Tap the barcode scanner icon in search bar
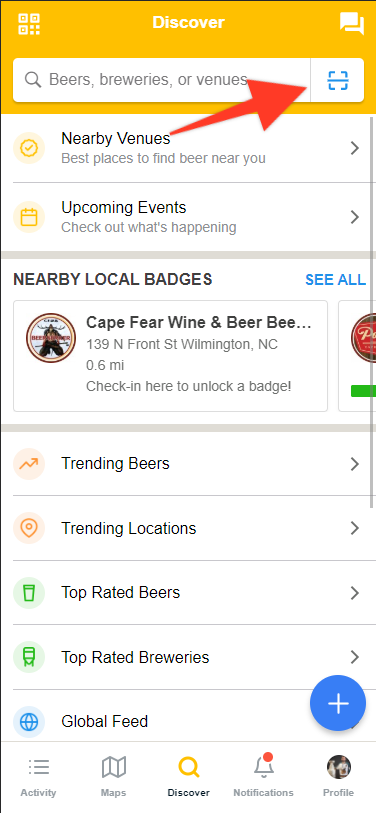The width and height of the screenshot is (376, 813). click(338, 80)
